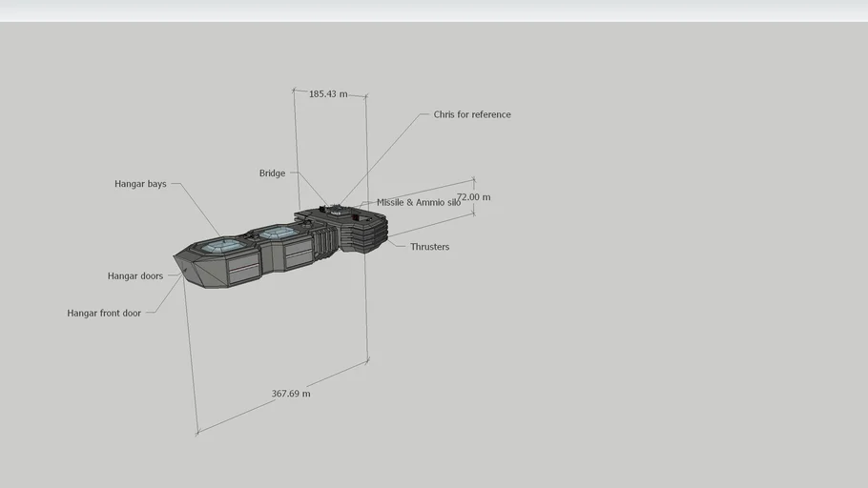This screenshot has height=488, width=868.
Task: Select the 367.69 m length dimension
Action: (x=291, y=394)
